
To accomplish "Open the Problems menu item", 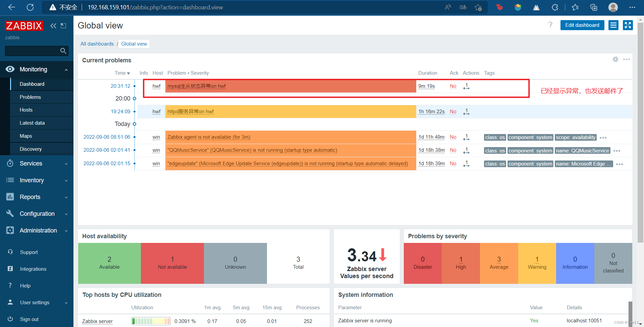I will coord(42,97).
